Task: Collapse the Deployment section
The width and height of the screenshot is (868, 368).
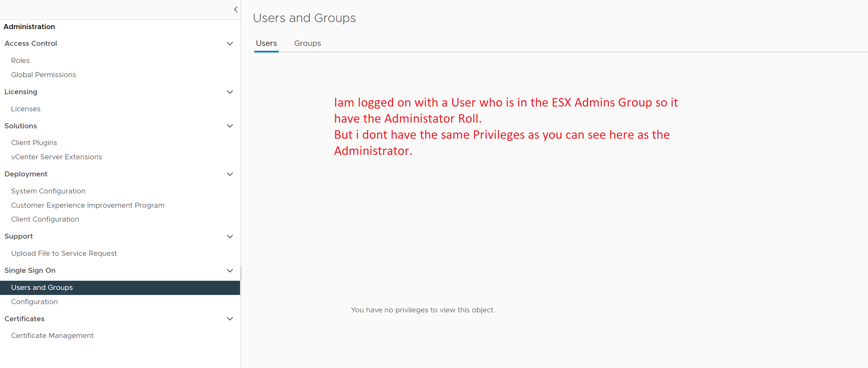Action: pos(230,174)
